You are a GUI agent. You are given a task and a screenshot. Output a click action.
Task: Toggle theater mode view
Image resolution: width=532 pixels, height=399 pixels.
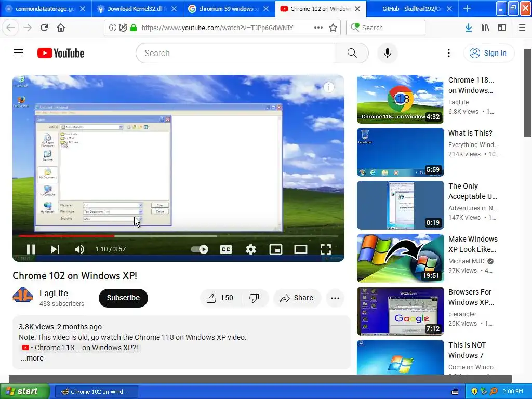(x=301, y=249)
